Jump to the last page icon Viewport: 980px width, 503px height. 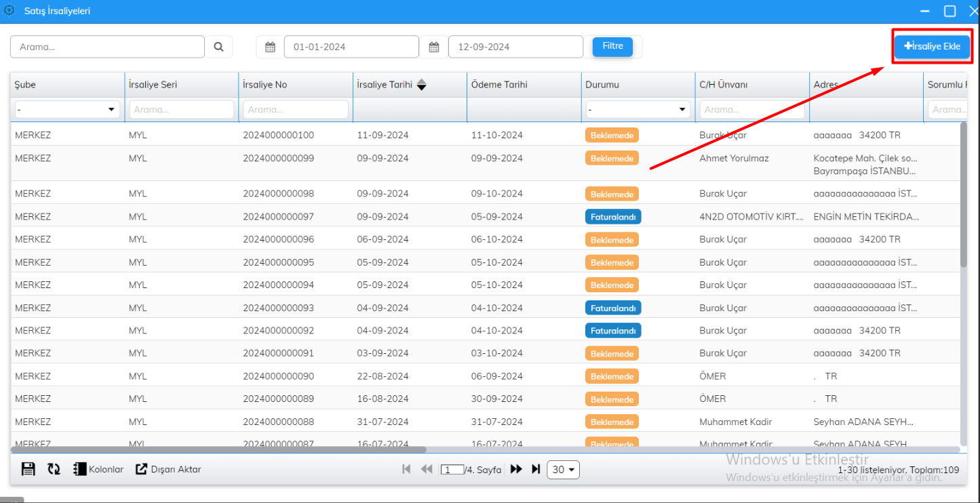(x=536, y=469)
